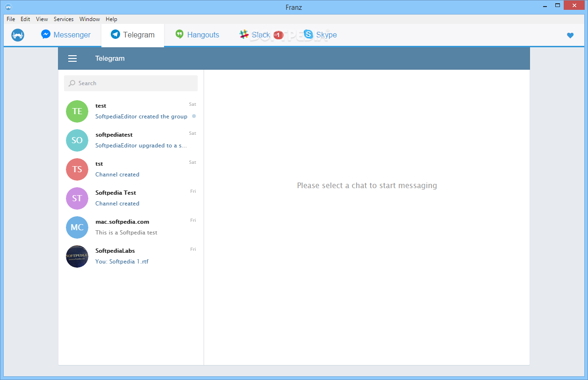Switch to the Slack tab

coord(261,35)
